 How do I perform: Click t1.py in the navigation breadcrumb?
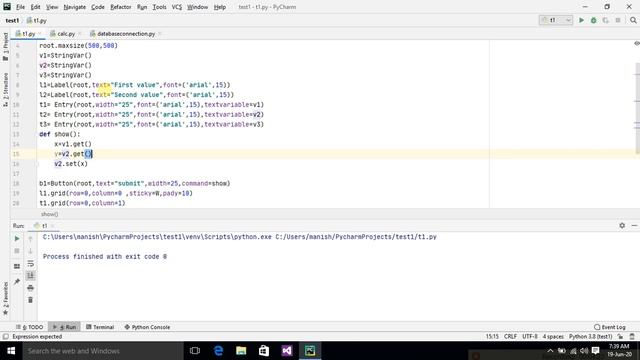pos(37,20)
